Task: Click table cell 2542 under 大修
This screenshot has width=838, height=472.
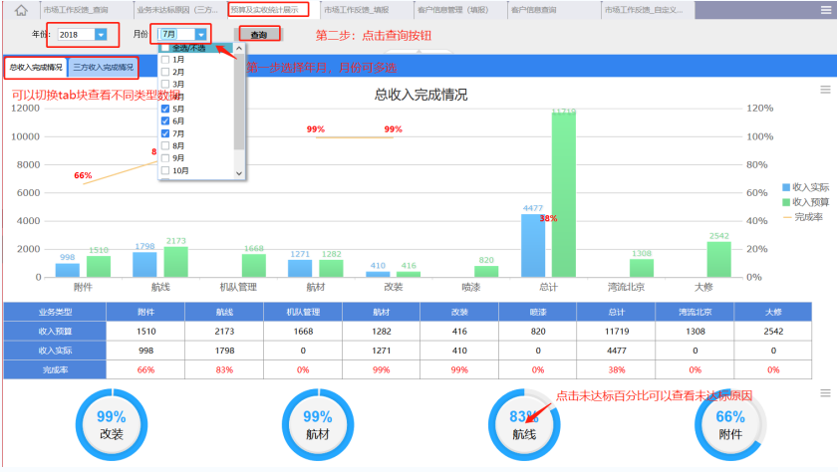Action: tap(773, 331)
